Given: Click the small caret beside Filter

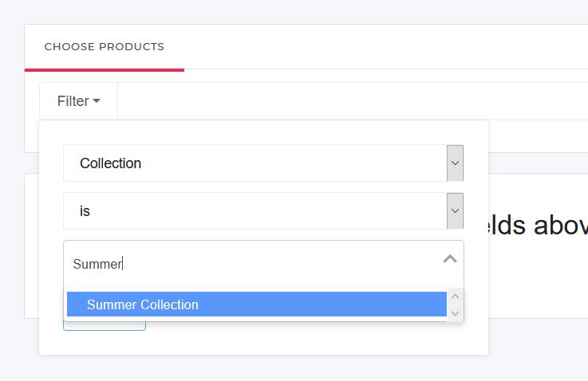Looking at the screenshot, I should (97, 100).
